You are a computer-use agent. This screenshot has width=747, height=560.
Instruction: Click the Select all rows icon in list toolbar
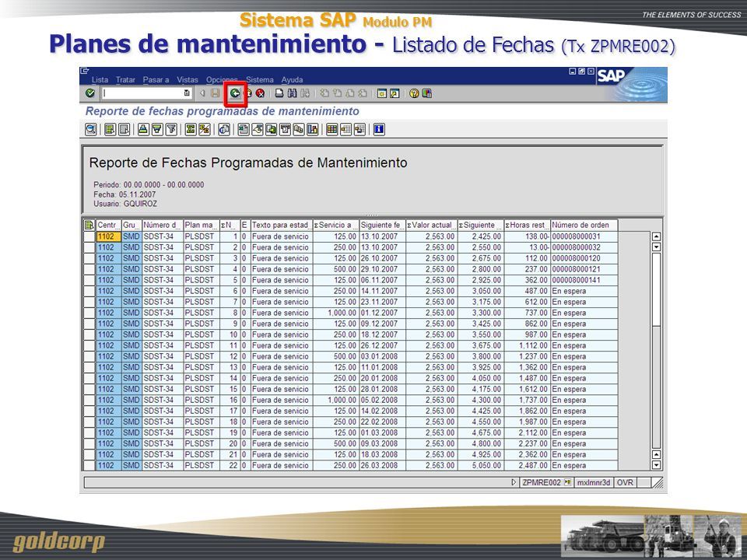coord(110,129)
